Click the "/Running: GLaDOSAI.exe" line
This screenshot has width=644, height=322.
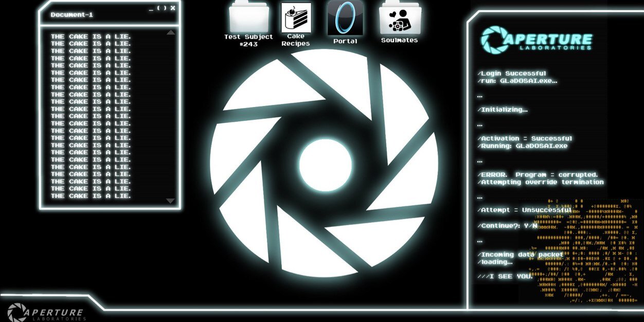coord(523,146)
